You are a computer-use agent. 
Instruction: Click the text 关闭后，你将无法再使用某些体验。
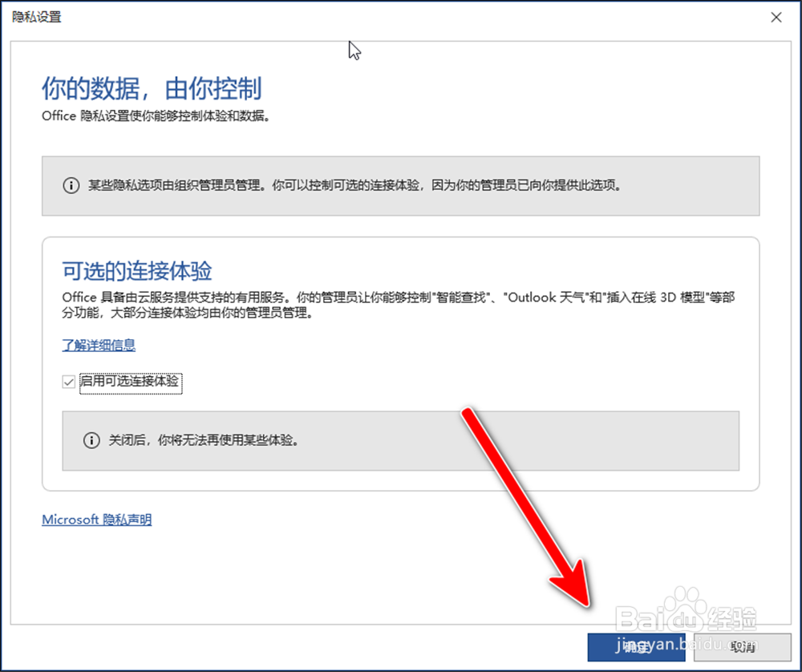204,439
